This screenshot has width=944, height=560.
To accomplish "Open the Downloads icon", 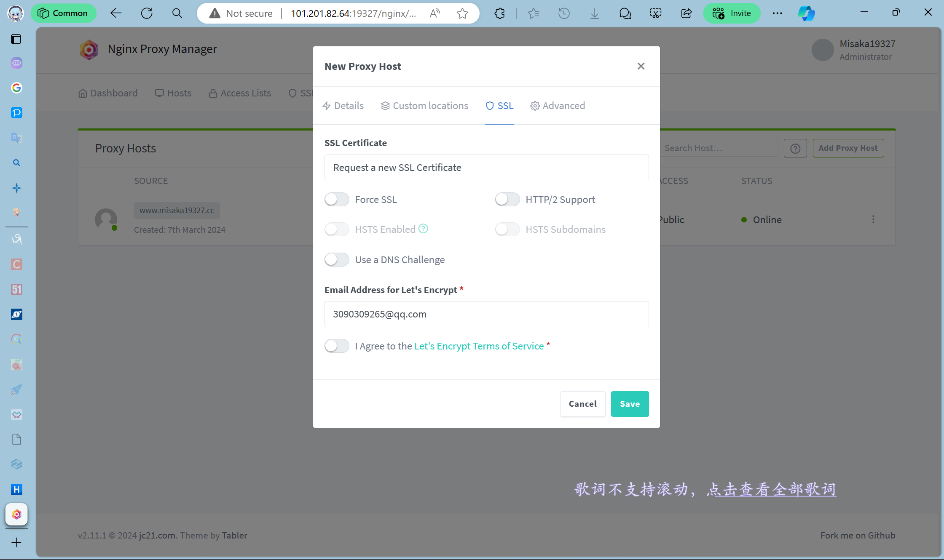I will tap(595, 13).
